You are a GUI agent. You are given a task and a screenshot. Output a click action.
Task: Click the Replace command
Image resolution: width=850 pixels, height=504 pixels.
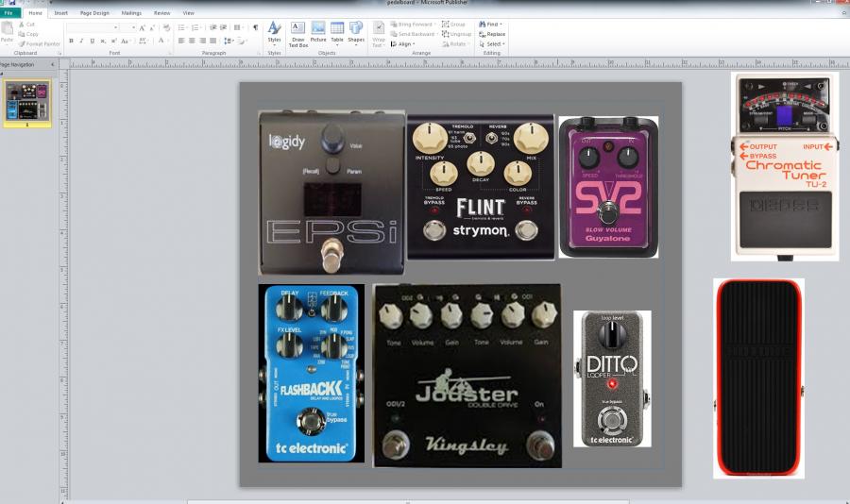pos(492,34)
